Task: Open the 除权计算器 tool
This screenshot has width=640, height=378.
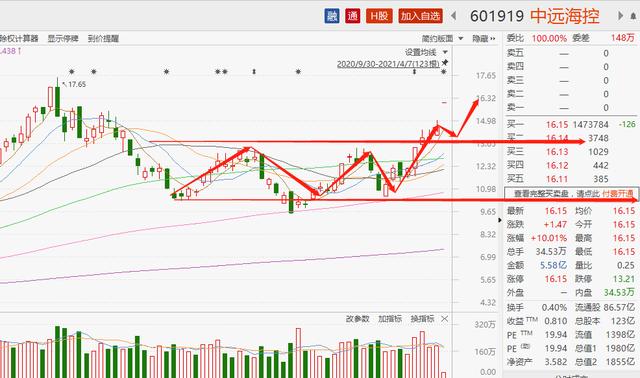Action: (19, 39)
